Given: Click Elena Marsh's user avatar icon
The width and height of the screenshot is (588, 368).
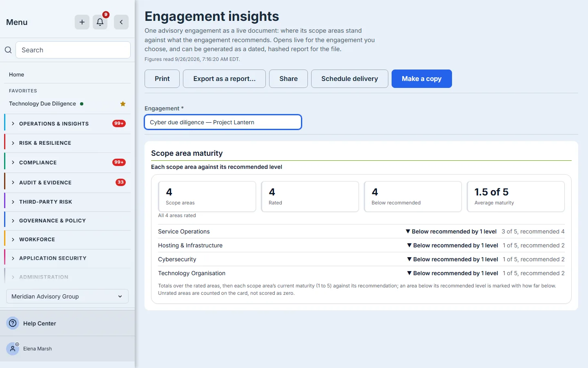Looking at the screenshot, I should pyautogui.click(x=13, y=348).
